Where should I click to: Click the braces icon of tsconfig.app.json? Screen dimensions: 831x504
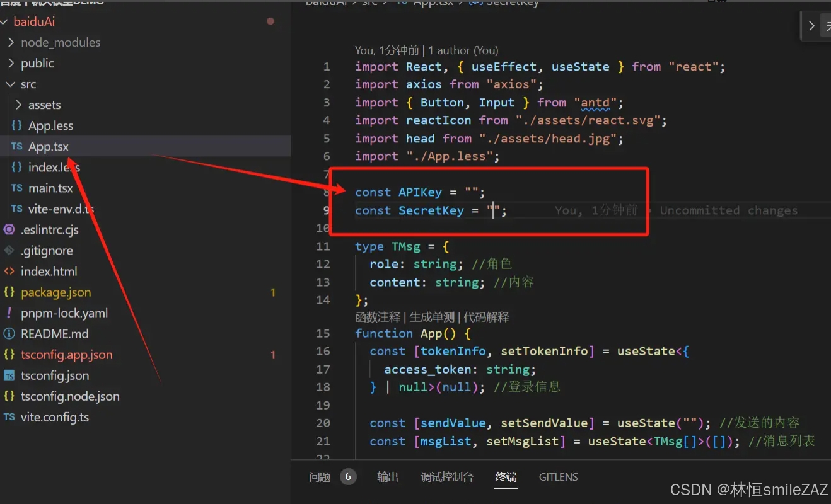[9, 355]
